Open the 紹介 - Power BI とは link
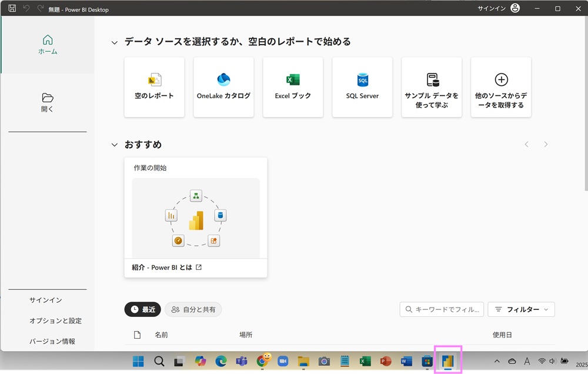Image resolution: width=588 pixels, height=374 pixels. [166, 267]
